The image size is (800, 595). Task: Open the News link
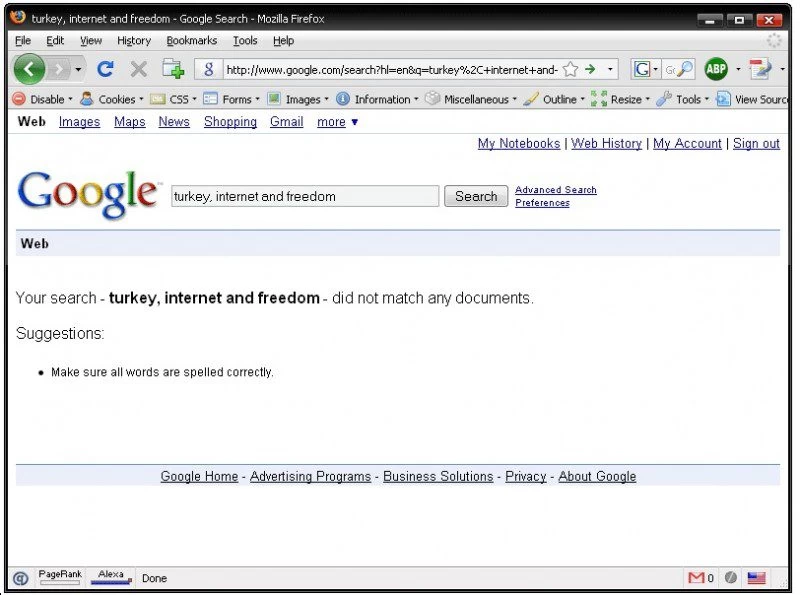click(x=174, y=121)
